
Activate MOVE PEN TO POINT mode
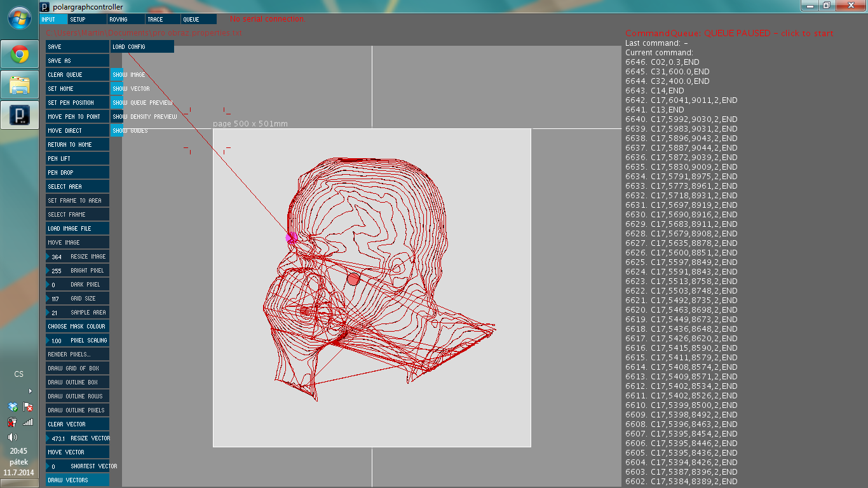tap(78, 116)
